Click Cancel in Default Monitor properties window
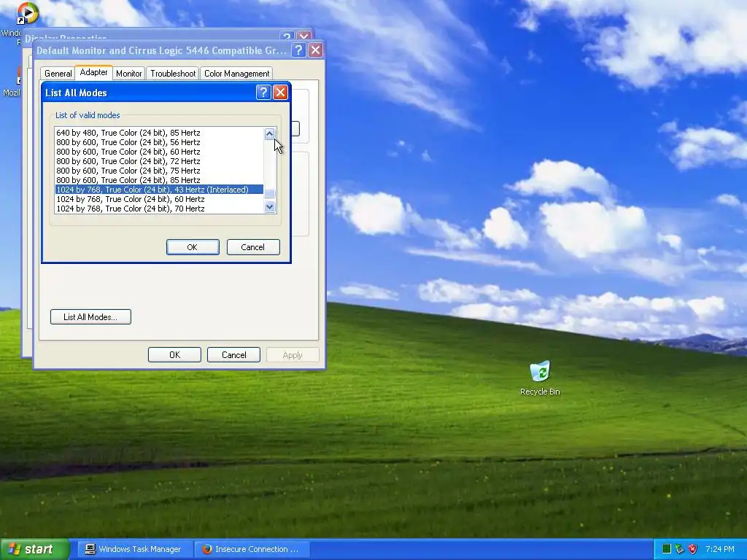747x560 pixels. (x=234, y=355)
